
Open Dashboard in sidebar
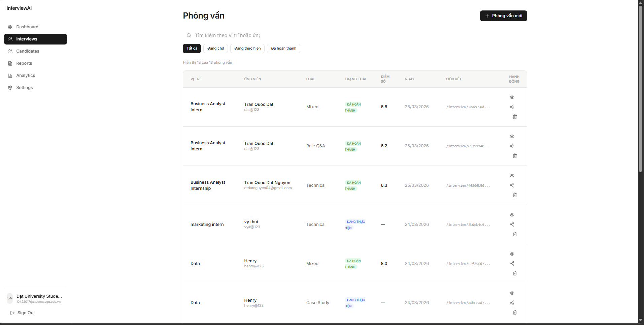(35, 27)
